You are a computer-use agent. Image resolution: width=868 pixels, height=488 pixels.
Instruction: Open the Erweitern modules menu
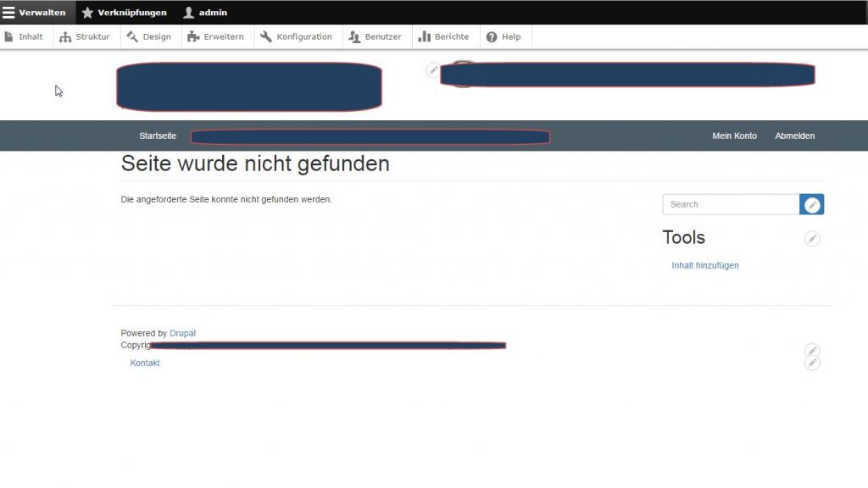click(216, 37)
